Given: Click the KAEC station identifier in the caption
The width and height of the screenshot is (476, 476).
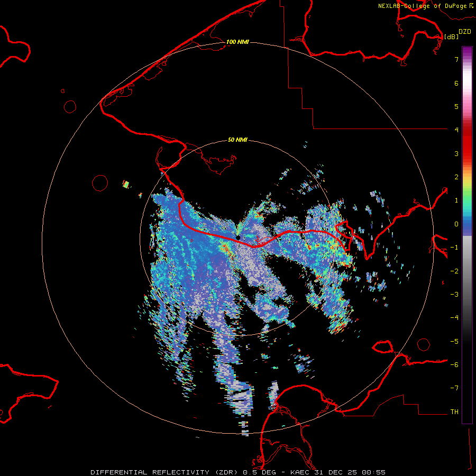Looking at the screenshot, I should click(x=300, y=472).
